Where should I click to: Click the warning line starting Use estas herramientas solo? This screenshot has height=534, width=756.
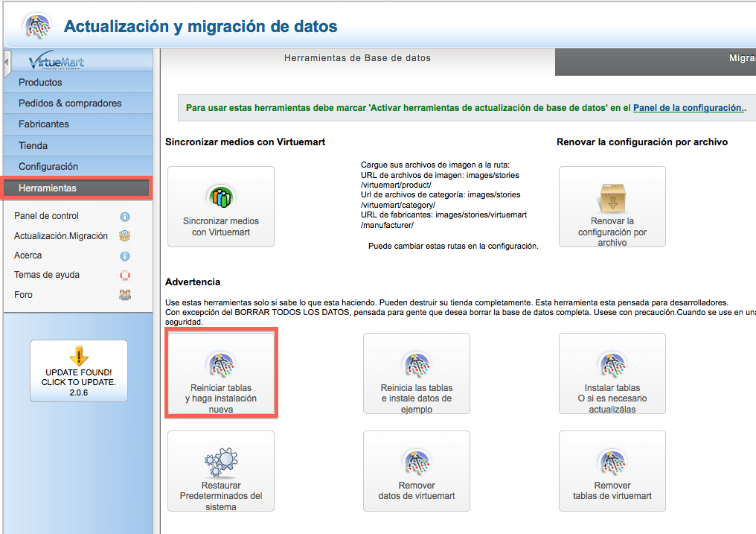446,302
